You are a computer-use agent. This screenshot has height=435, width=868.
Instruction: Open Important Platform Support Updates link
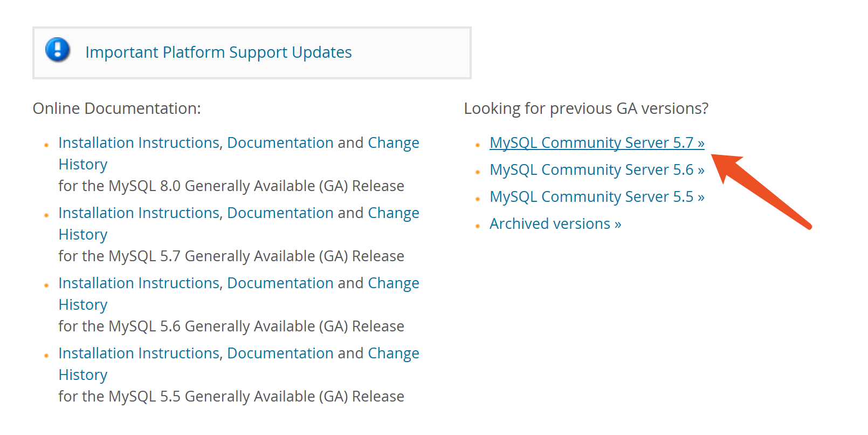pos(218,52)
